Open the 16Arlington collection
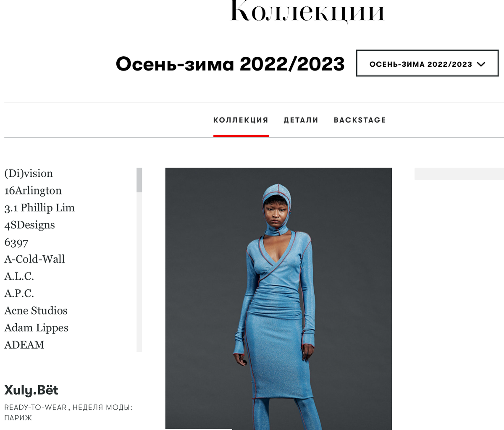 pos(33,191)
